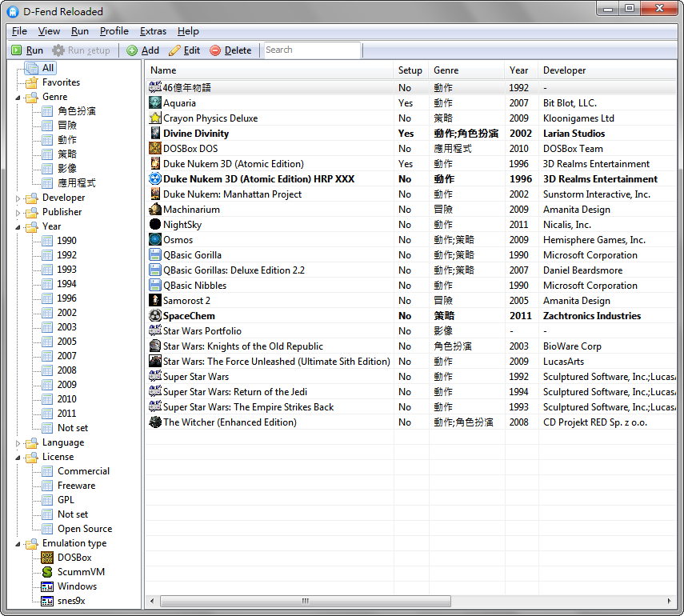
Task: Open the Run menu
Action: click(x=80, y=31)
